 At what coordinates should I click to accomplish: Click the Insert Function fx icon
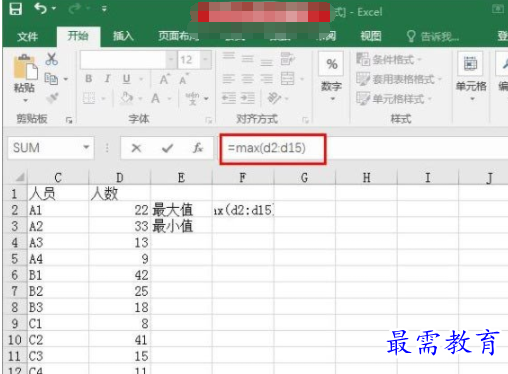[x=198, y=148]
